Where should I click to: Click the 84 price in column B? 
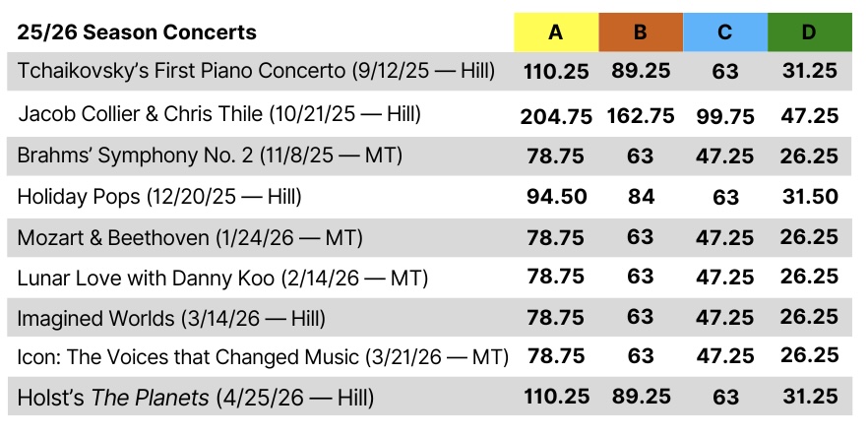click(641, 197)
